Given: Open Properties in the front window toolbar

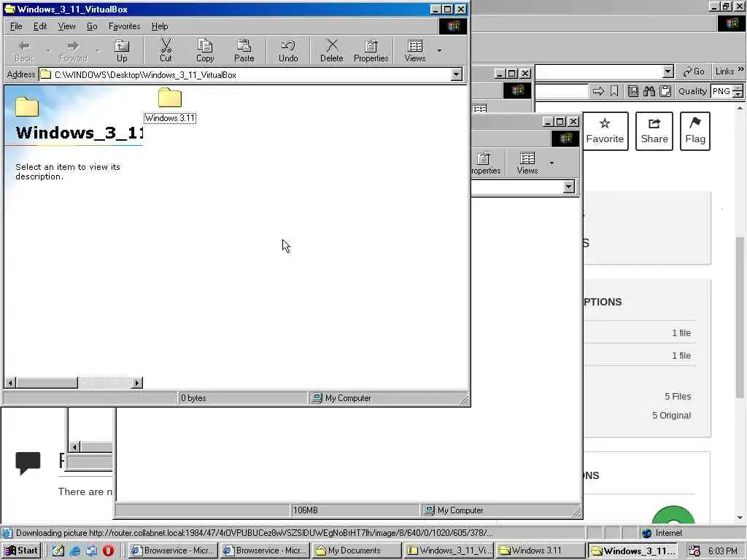Looking at the screenshot, I should coord(371,51).
